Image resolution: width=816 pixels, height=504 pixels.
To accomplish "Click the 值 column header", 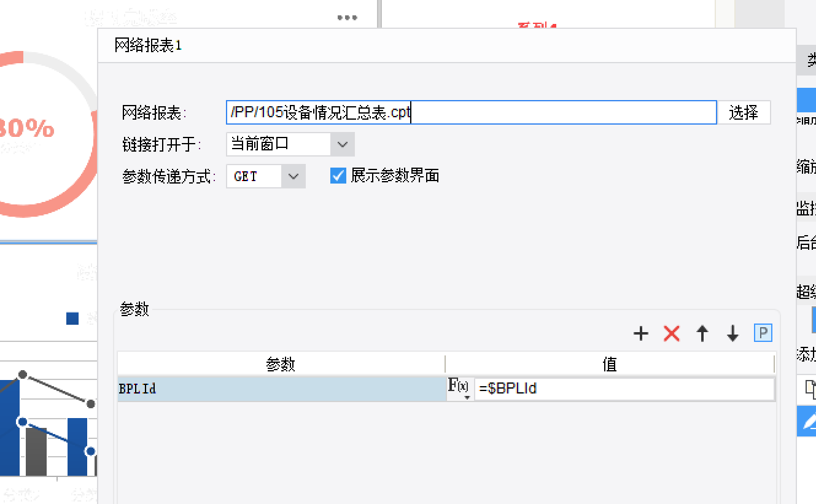I will (610, 364).
